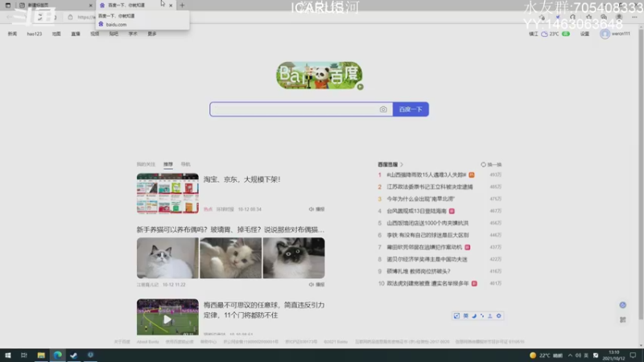Click the weron111 user avatar
This screenshot has width=644, height=362.
click(x=605, y=34)
